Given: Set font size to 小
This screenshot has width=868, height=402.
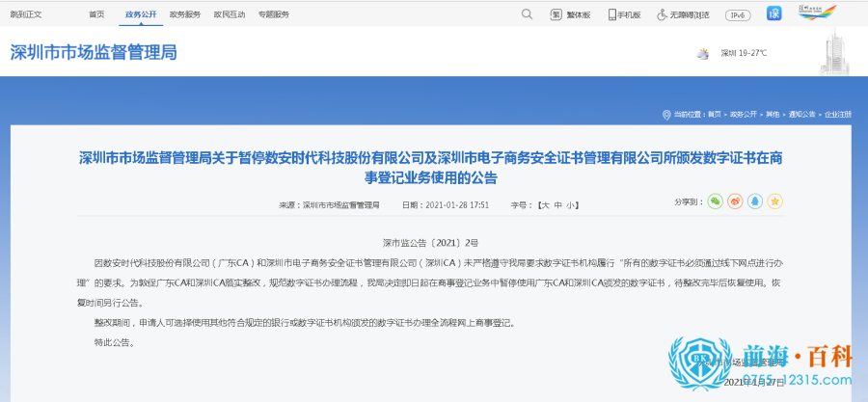Looking at the screenshot, I should [570, 205].
